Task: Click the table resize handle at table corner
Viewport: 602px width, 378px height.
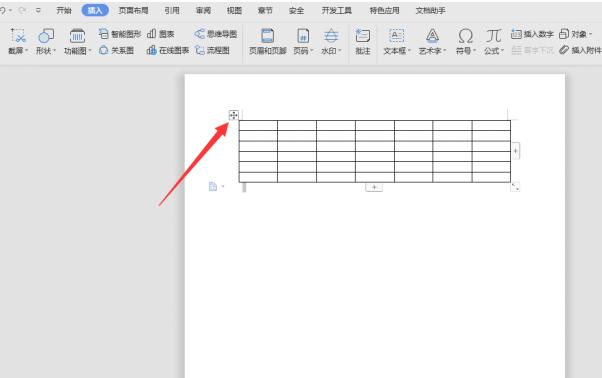Action: click(x=515, y=187)
